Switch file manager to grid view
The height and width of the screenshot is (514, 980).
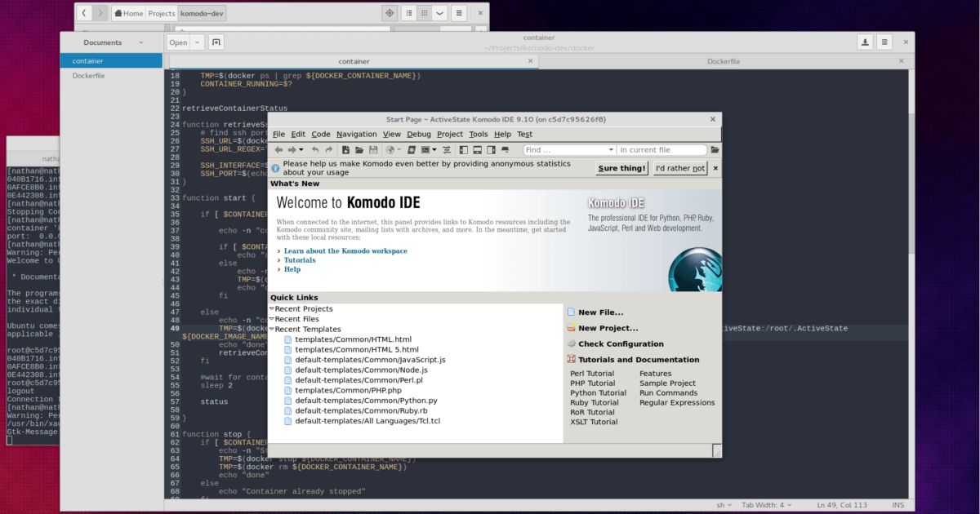[x=425, y=13]
